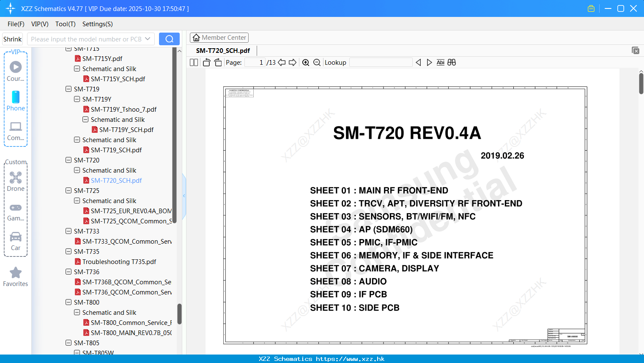This screenshot has width=644, height=363.
Task: Open SM-T719_SCH.pdf file
Action: [116, 150]
